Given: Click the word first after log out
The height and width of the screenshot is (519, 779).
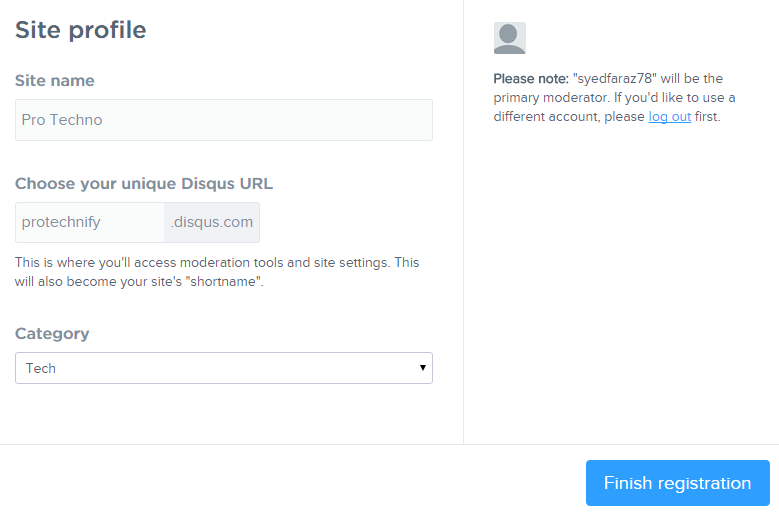Looking at the screenshot, I should pyautogui.click(x=707, y=116).
